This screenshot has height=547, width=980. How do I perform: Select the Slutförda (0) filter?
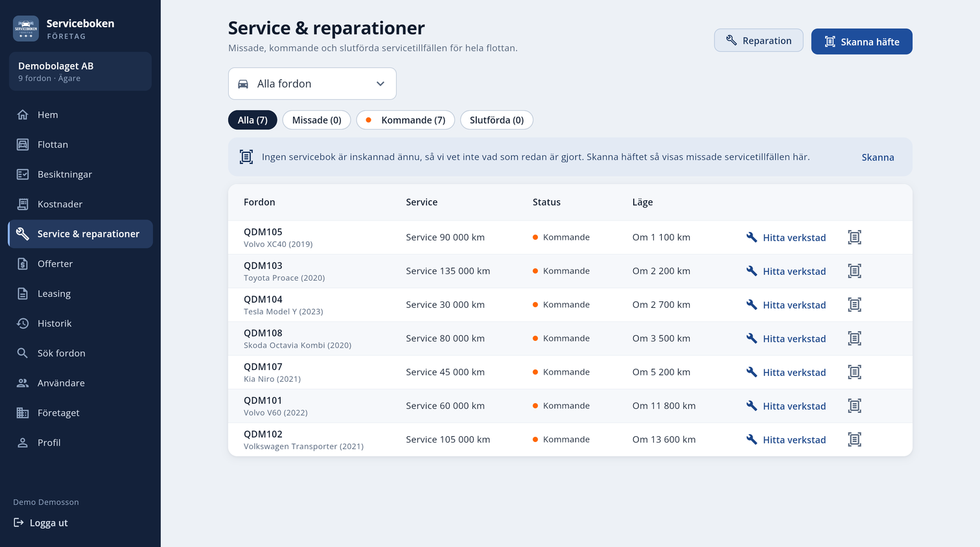pyautogui.click(x=496, y=120)
